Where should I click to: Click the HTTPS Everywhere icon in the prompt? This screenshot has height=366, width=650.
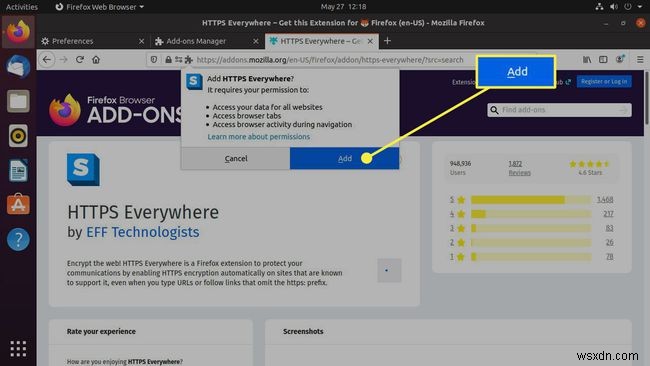[194, 81]
